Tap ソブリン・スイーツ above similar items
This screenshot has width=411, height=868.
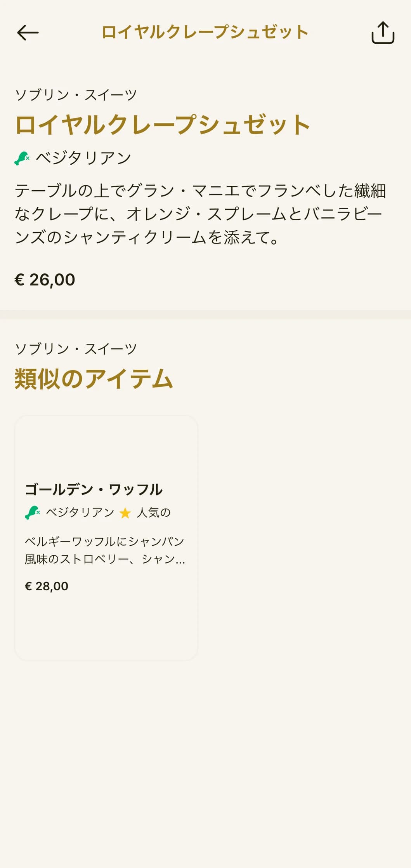[x=76, y=349]
